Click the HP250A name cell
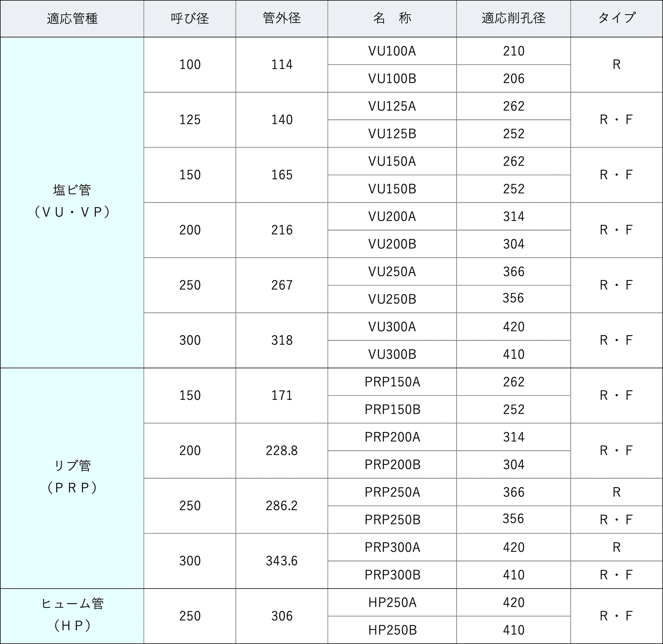 pyautogui.click(x=392, y=602)
